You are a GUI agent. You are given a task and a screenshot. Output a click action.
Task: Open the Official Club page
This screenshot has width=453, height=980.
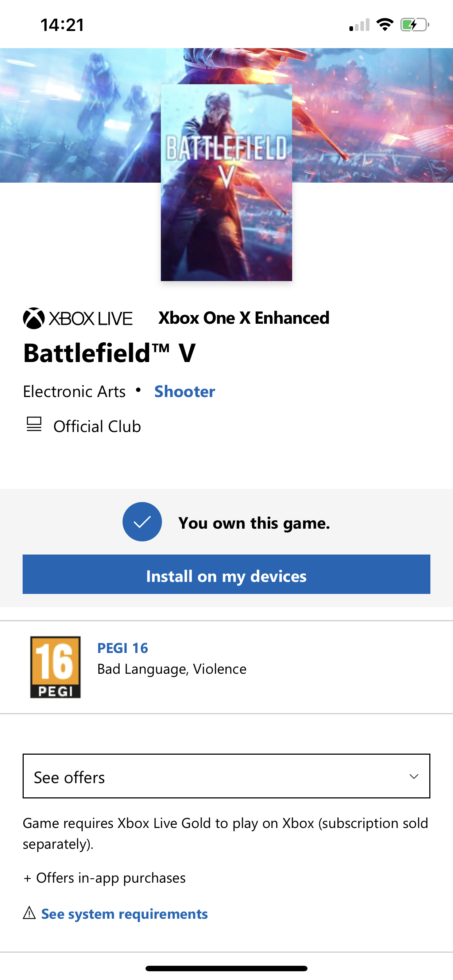tap(97, 426)
